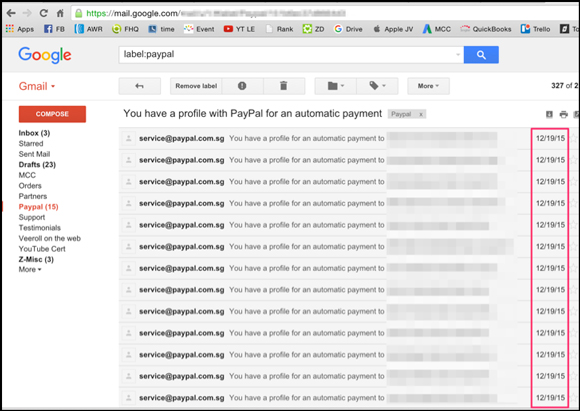The image size is (580, 411).
Task: Open the More actions dropdown
Action: point(428,86)
